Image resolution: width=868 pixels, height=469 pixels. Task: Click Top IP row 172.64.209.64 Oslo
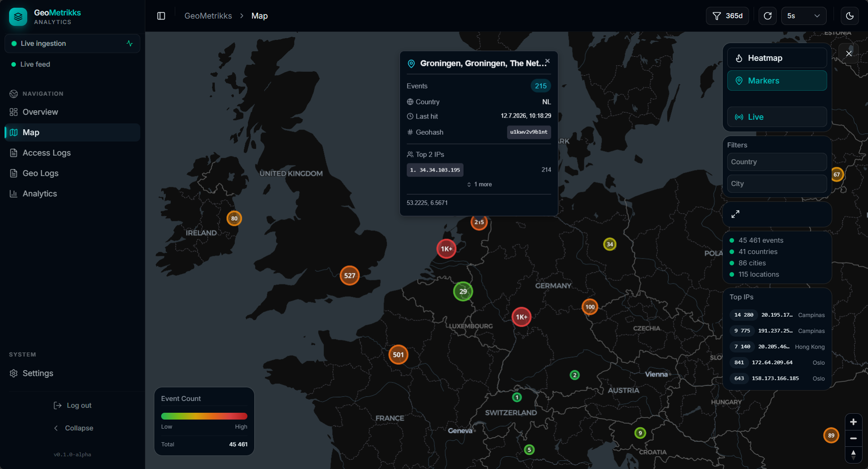coord(777,362)
